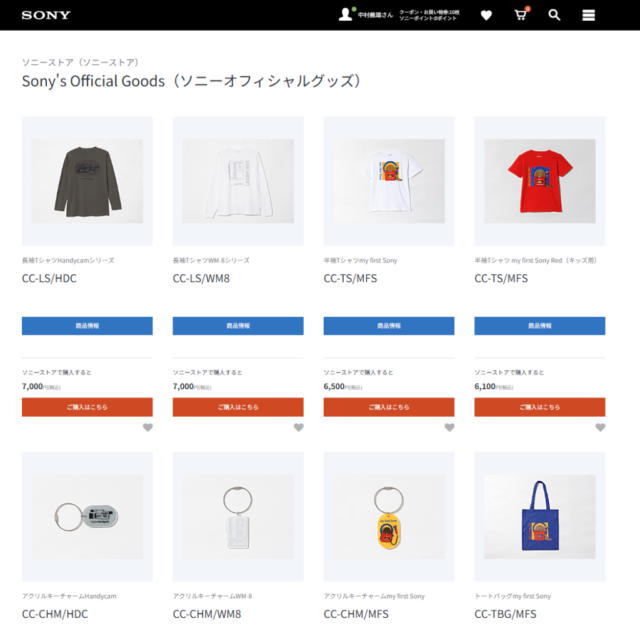This screenshot has height=641, width=640.
Task: Click the 6,100 yen price text
Action: pyautogui.click(x=493, y=386)
